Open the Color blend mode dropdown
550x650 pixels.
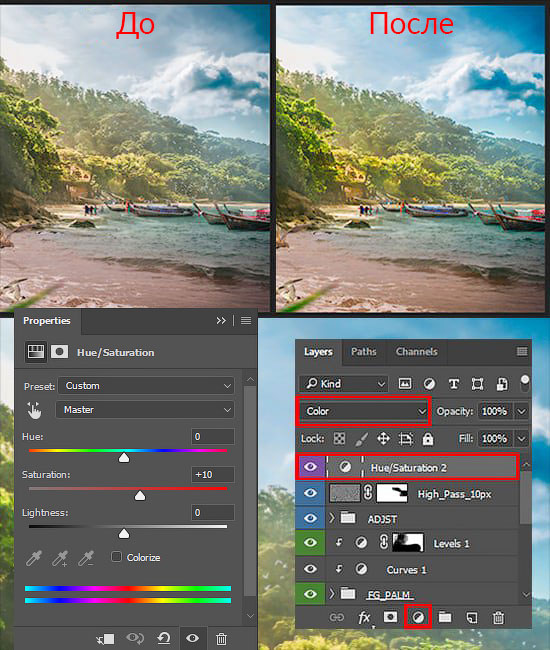click(x=363, y=411)
